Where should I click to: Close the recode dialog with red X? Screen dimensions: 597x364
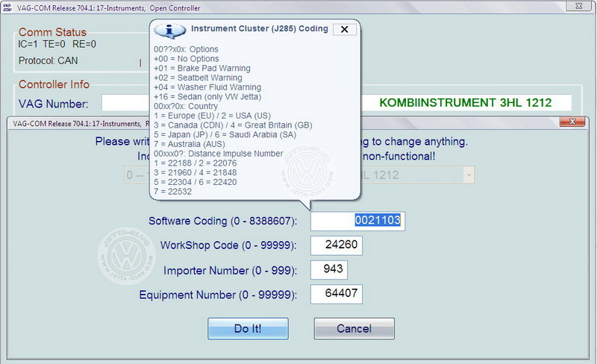coord(572,122)
